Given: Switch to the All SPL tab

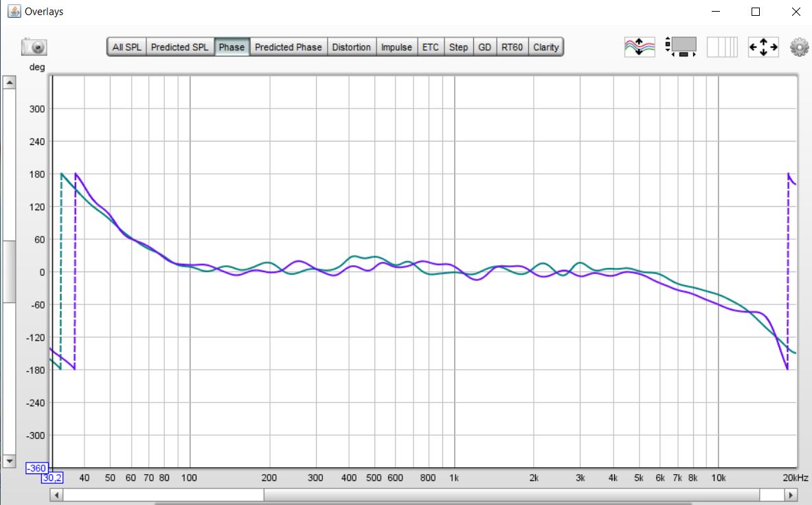Looking at the screenshot, I should 127,47.
